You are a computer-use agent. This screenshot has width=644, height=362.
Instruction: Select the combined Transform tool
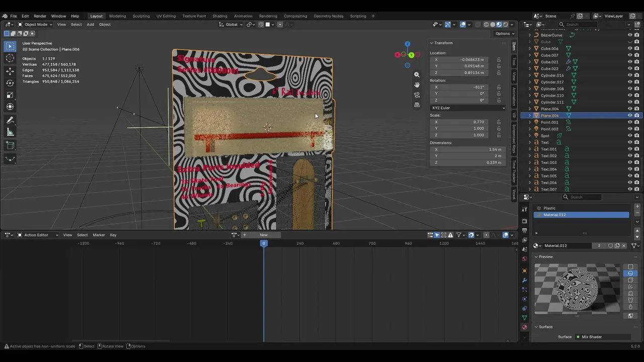tap(10, 107)
